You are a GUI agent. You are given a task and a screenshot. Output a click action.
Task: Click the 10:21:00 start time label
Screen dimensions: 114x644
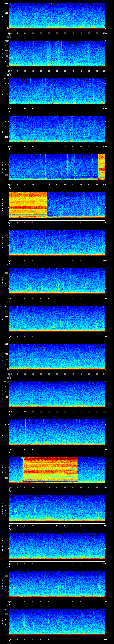(9, 298)
